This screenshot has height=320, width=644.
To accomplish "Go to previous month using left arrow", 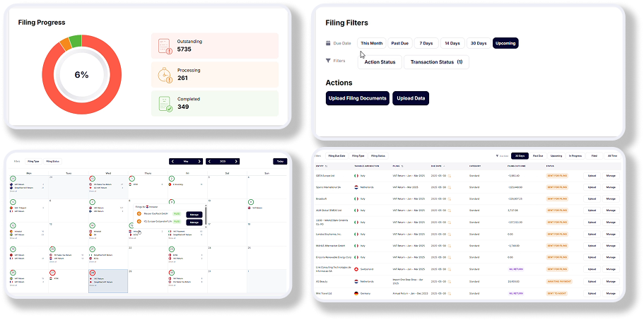I will click(x=173, y=161).
